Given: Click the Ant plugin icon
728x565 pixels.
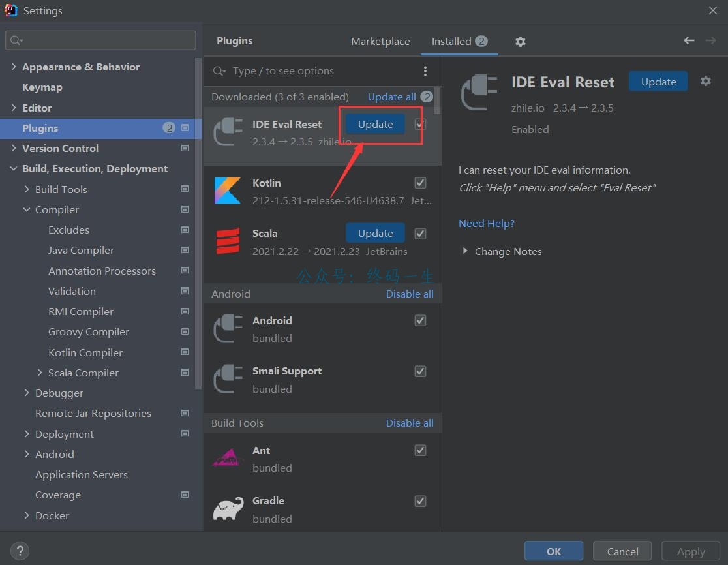Looking at the screenshot, I should (228, 458).
